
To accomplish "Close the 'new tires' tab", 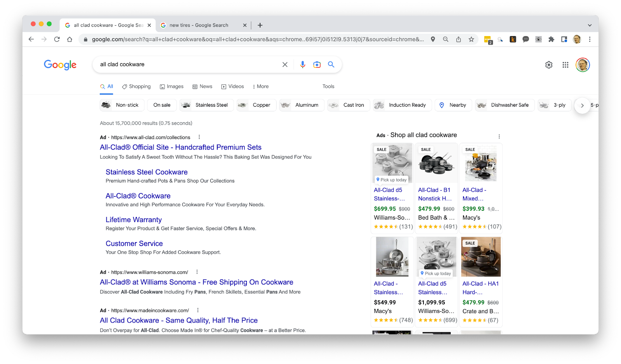I will pyautogui.click(x=245, y=25).
